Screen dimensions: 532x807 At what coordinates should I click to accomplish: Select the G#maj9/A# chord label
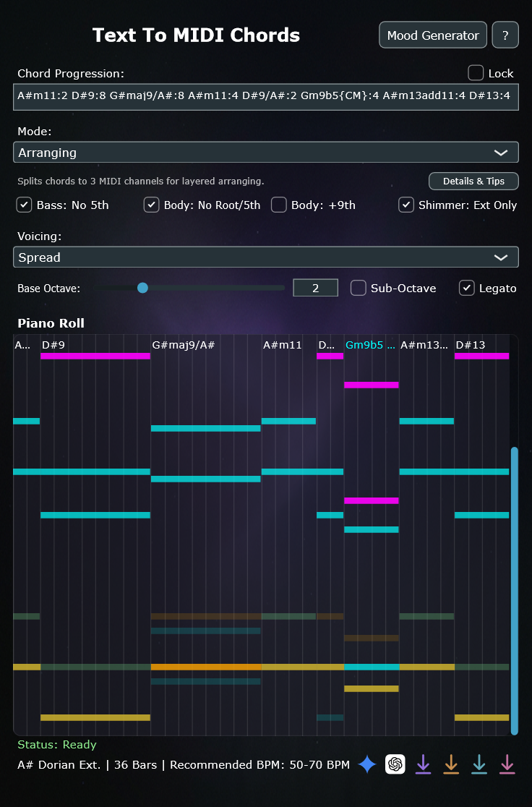(x=183, y=345)
